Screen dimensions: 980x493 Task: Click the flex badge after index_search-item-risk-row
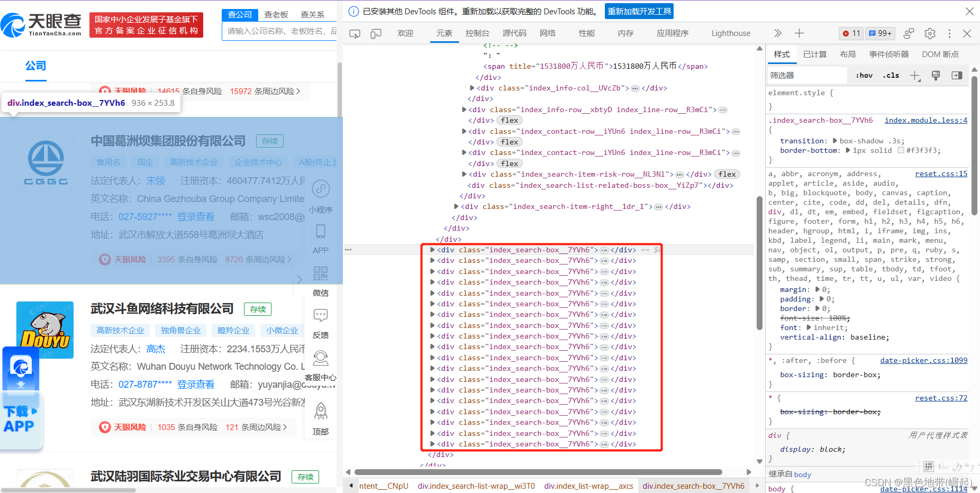(x=727, y=174)
